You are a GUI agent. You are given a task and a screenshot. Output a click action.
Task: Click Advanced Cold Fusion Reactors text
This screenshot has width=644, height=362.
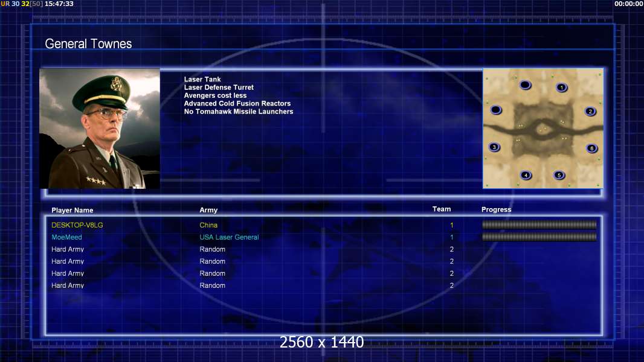237,103
